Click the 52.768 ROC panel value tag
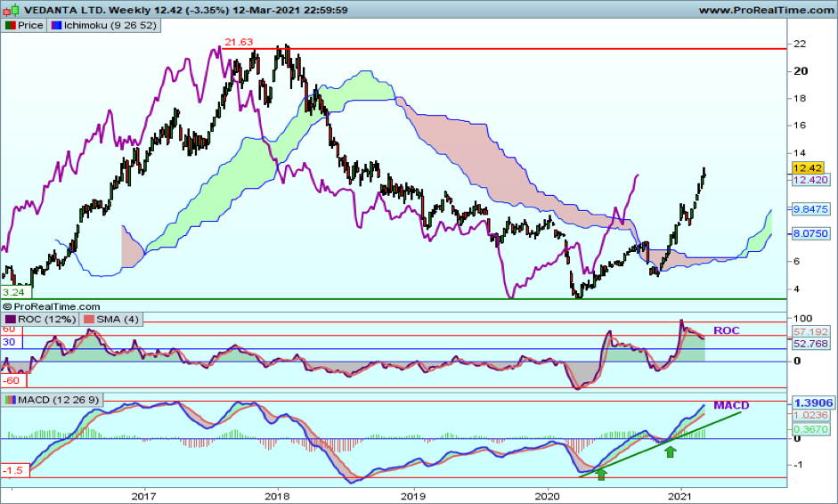Image resolution: width=838 pixels, height=504 pixels. 810,344
